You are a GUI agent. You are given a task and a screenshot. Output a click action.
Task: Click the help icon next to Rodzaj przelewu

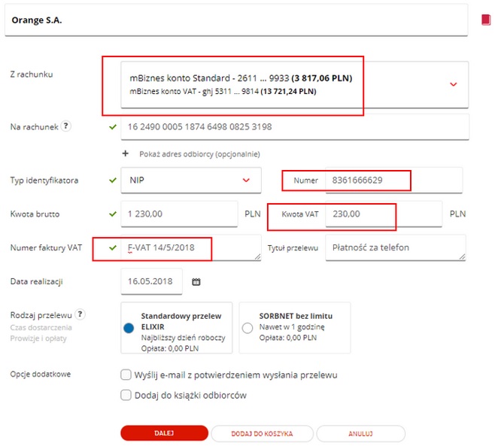[80, 314]
